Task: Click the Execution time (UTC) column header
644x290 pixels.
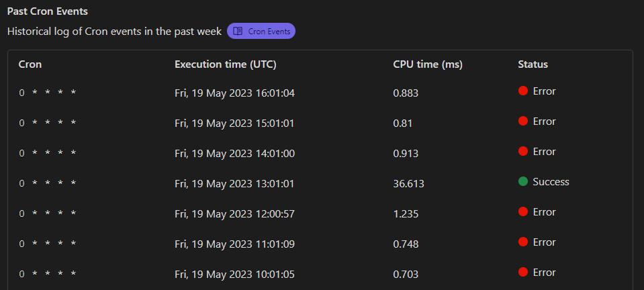Action: (226, 64)
